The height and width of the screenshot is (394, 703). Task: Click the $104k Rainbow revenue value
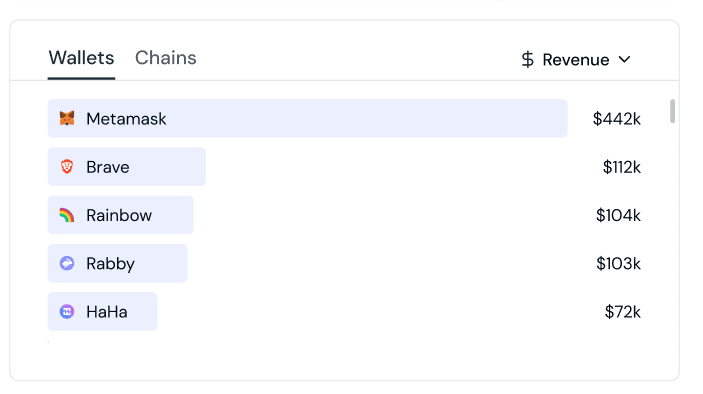(x=618, y=215)
